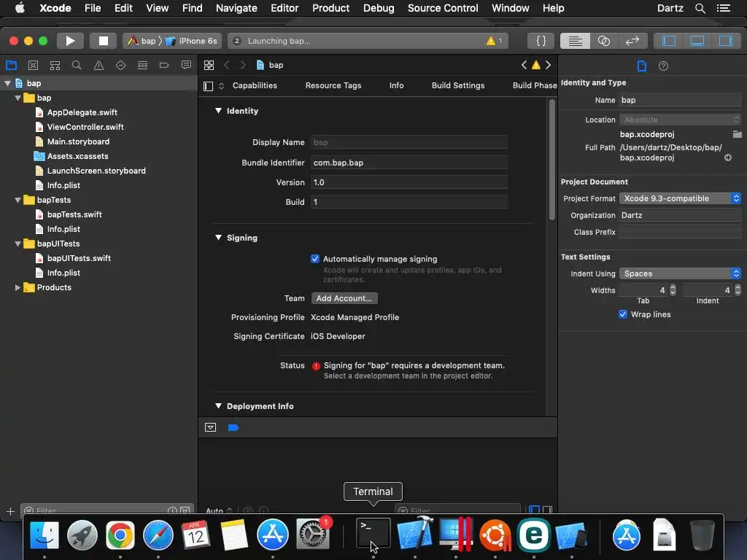Toggle the navigator panel visibility
Screen dimensions: 747x560
pyautogui.click(x=669, y=41)
